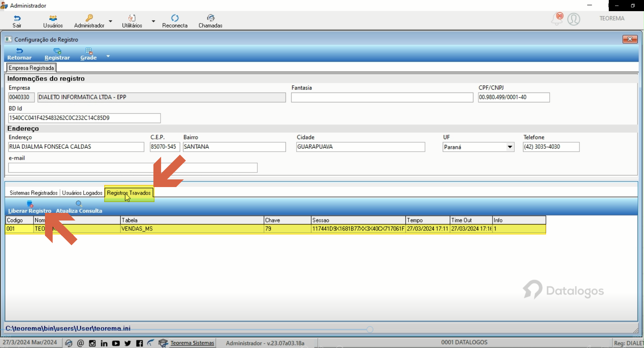Screen dimensions: 644x348
Task: Click the blue swoosh icon in status bar
Action: click(151, 343)
